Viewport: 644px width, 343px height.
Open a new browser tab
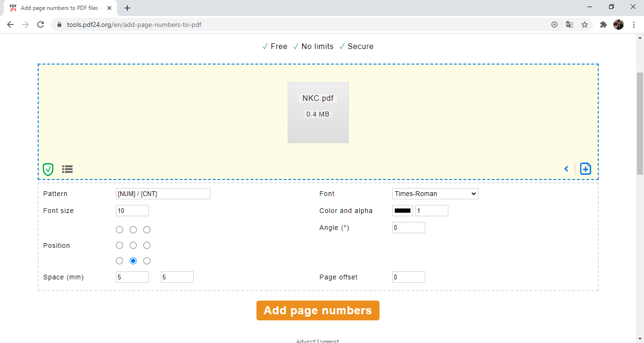[x=127, y=8]
